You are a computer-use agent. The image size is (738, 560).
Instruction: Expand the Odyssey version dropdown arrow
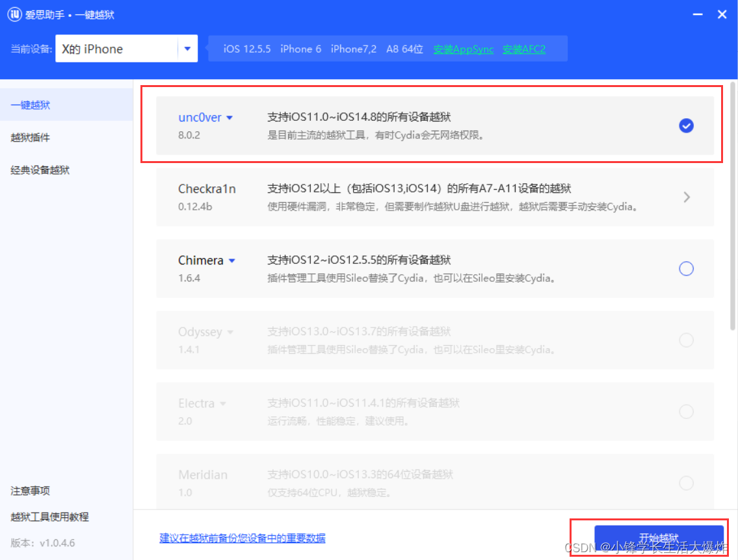pos(230,333)
